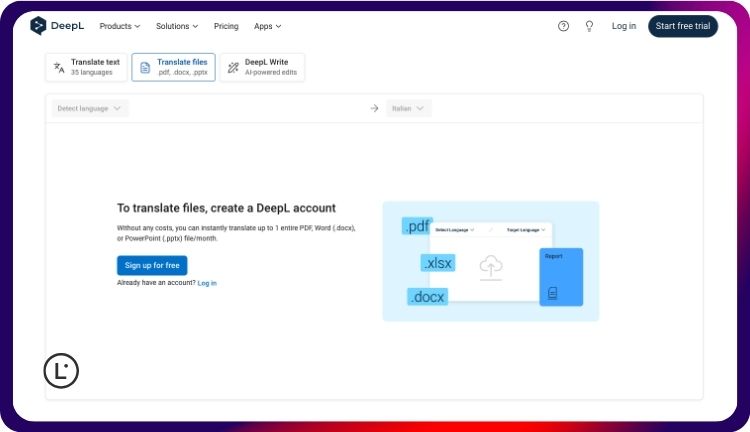Switch to the Translate text tab
The width and height of the screenshot is (750, 432).
point(86,67)
